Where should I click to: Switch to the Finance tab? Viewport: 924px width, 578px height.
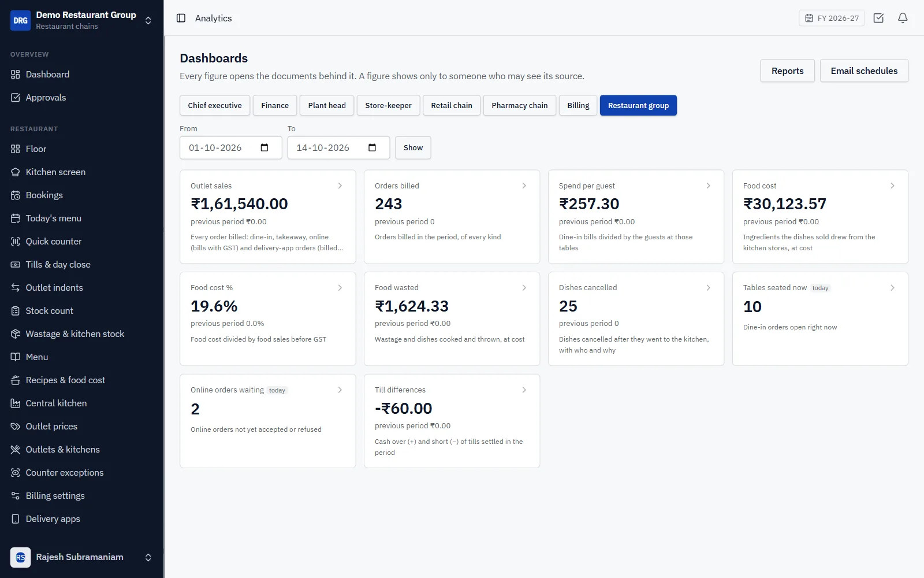275,105
